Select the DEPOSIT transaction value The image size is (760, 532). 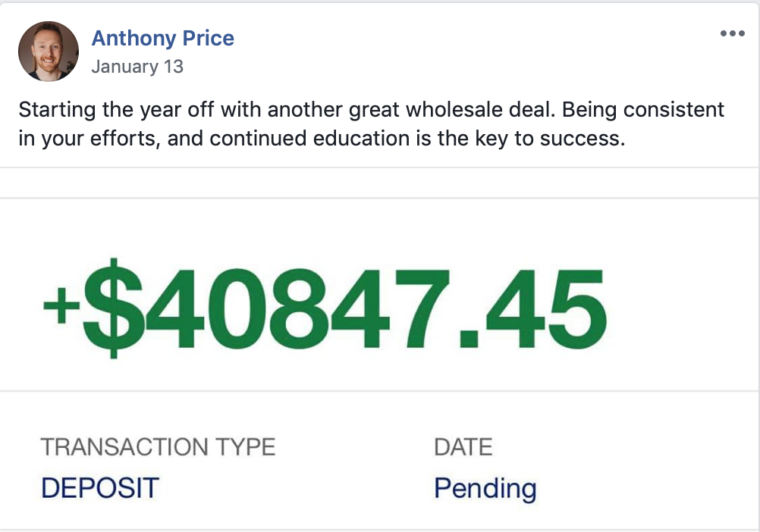pyautogui.click(x=100, y=488)
